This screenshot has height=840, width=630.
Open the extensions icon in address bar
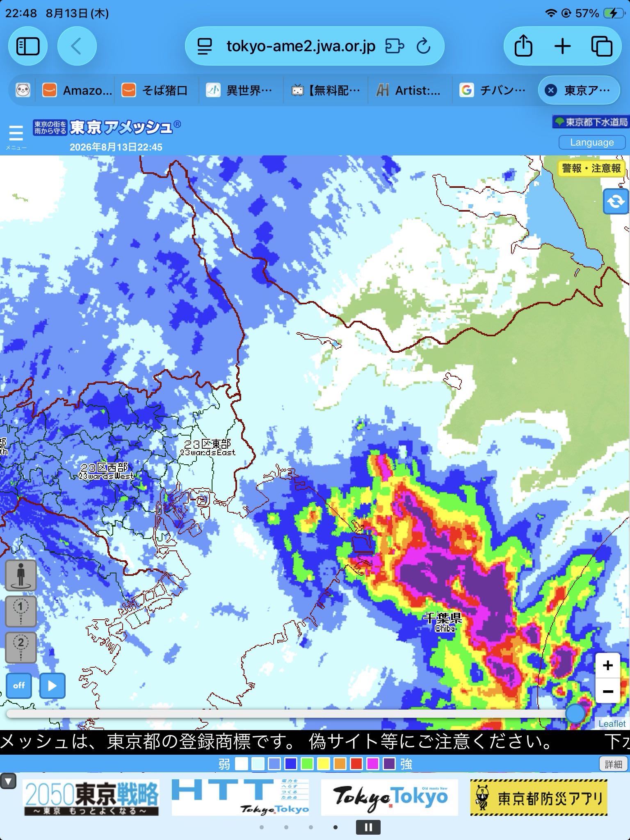pos(395,46)
